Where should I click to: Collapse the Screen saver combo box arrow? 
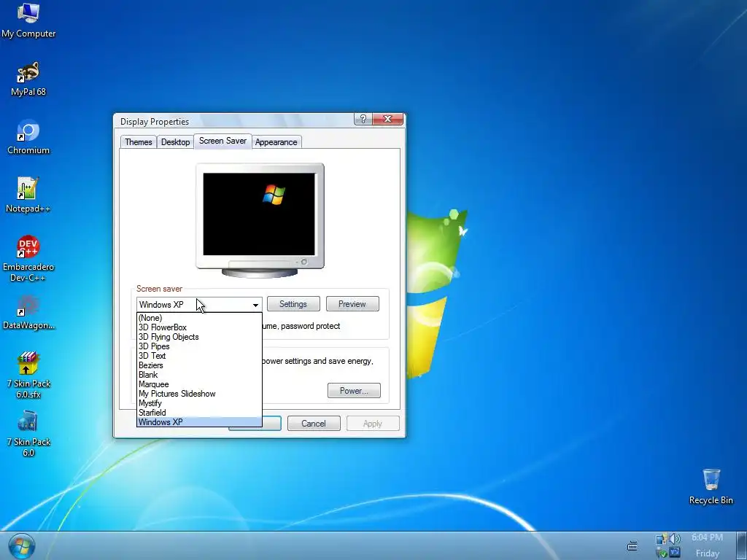point(255,305)
